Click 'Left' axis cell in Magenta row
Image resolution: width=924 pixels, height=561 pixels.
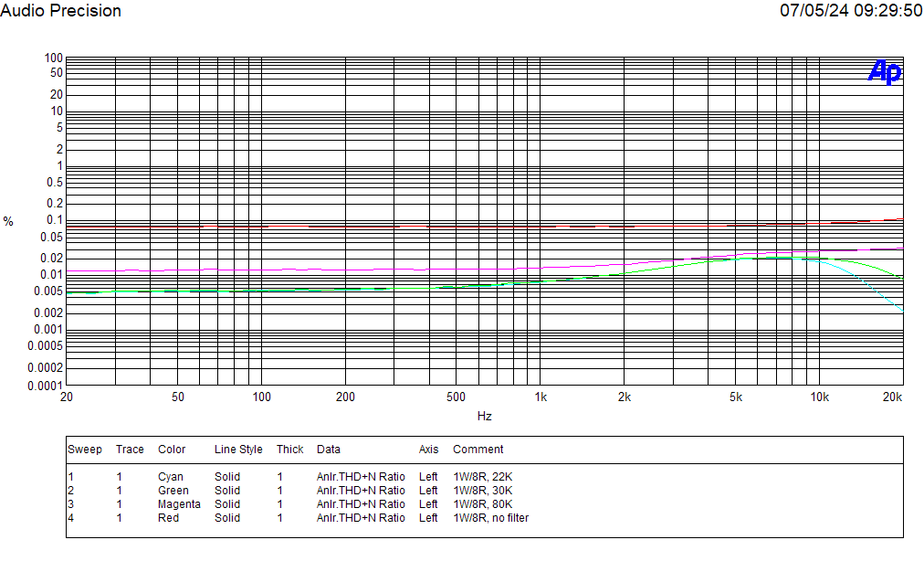click(x=428, y=504)
